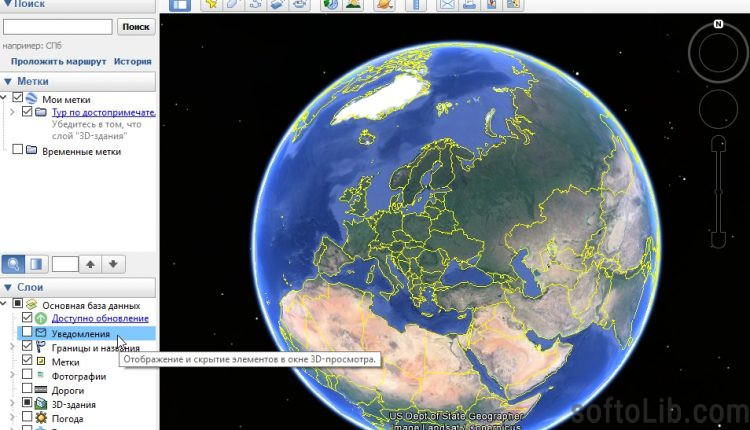
Task: Enable the 'Временные метки' checkbox
Action: pyautogui.click(x=18, y=149)
